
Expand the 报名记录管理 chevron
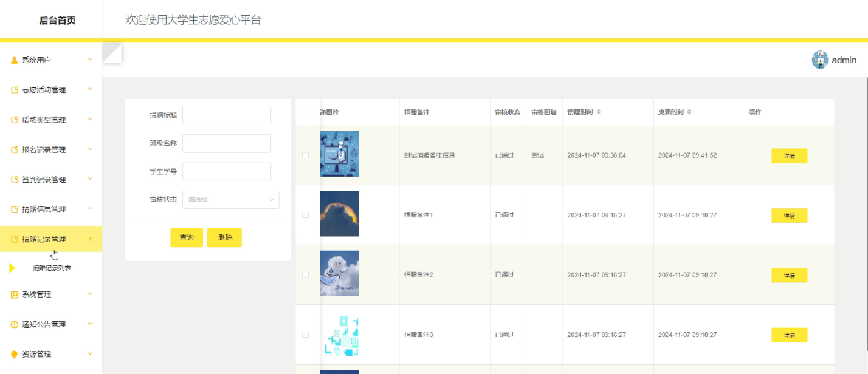90,149
